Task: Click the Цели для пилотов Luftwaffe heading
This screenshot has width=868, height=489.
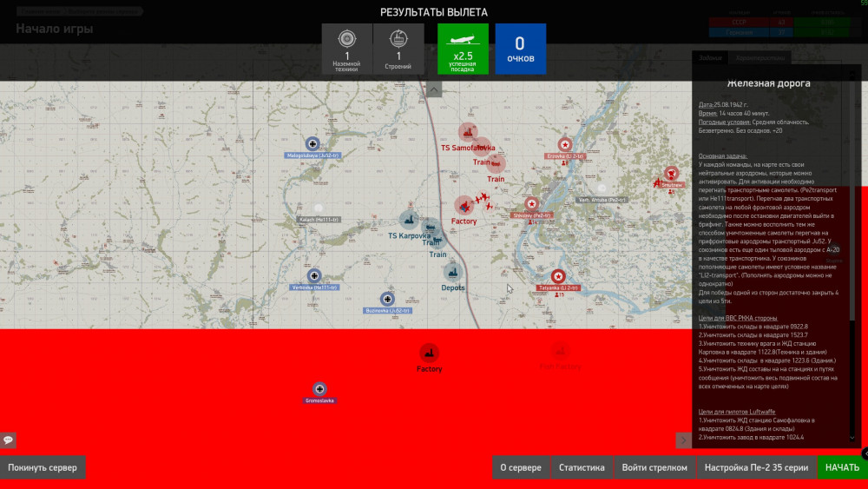Action: [737, 412]
